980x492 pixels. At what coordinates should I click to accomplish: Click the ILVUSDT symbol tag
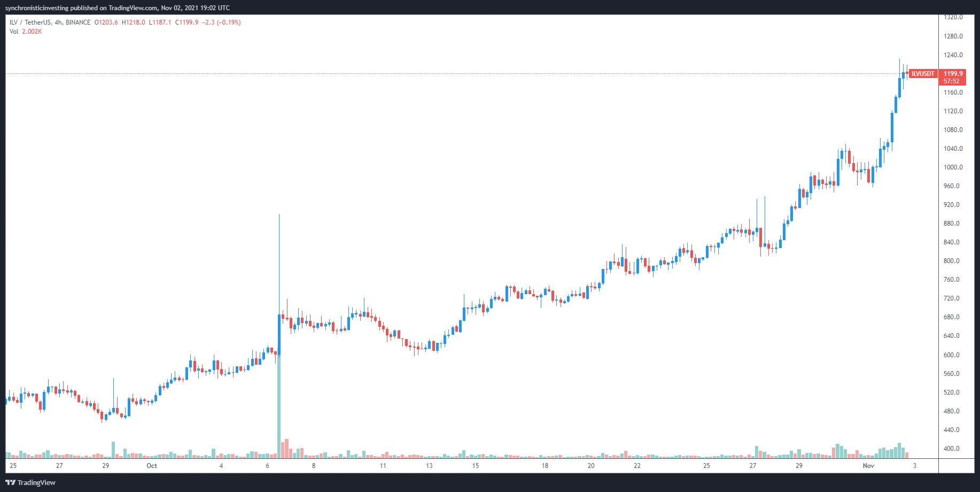[923, 74]
